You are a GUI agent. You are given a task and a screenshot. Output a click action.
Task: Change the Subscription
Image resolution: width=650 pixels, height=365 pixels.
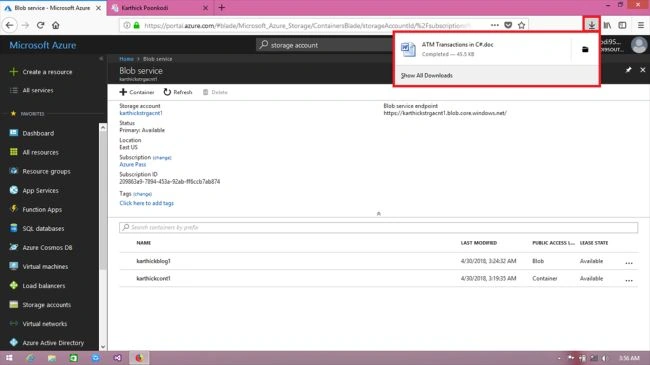[162, 158]
